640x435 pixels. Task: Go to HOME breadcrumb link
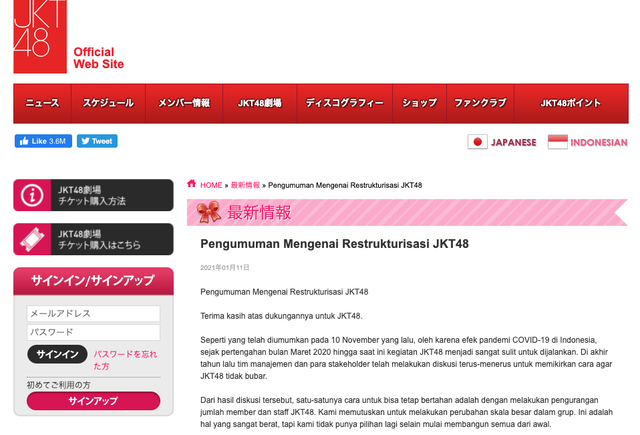pos(211,185)
